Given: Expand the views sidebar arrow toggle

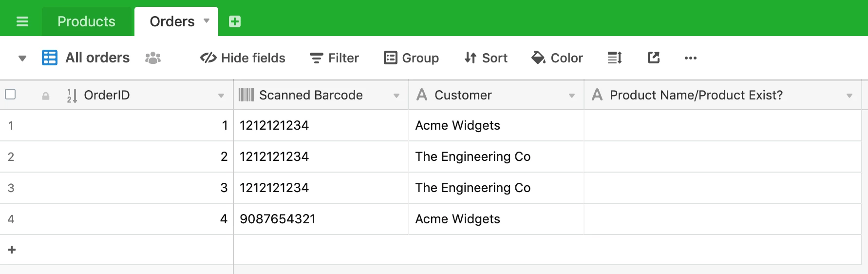Looking at the screenshot, I should (x=22, y=59).
